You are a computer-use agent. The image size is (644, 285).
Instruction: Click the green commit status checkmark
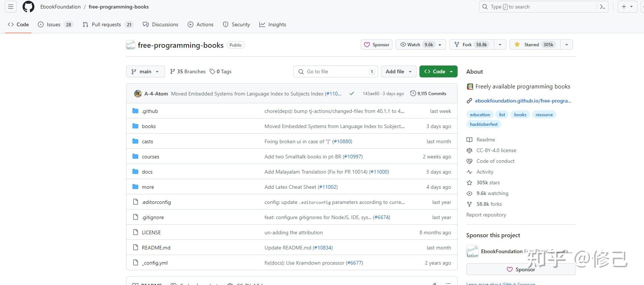click(x=352, y=94)
